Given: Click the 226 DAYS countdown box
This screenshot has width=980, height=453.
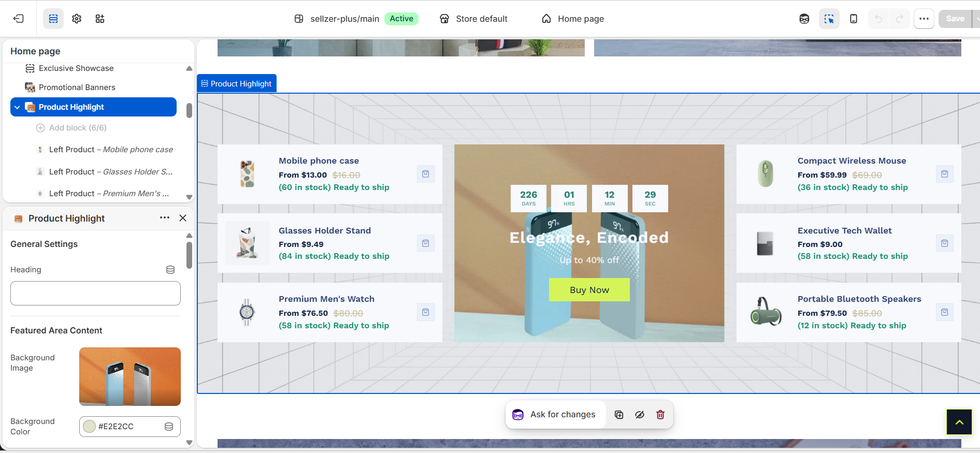Looking at the screenshot, I should (528, 198).
